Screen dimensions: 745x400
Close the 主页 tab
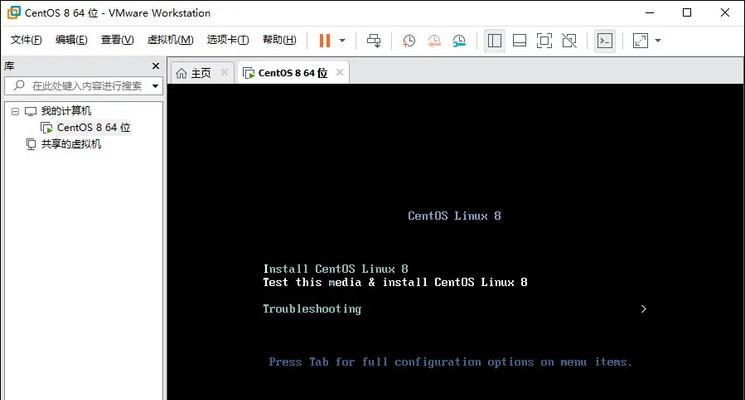224,72
